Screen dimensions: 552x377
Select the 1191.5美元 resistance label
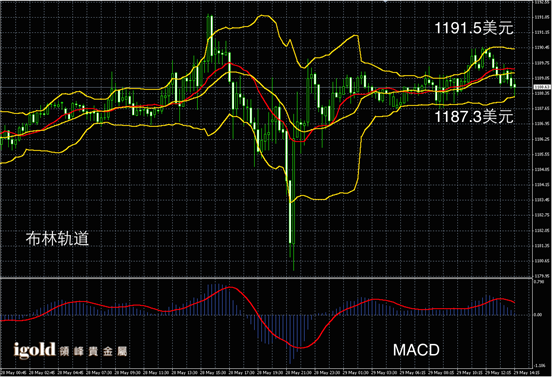pos(474,28)
